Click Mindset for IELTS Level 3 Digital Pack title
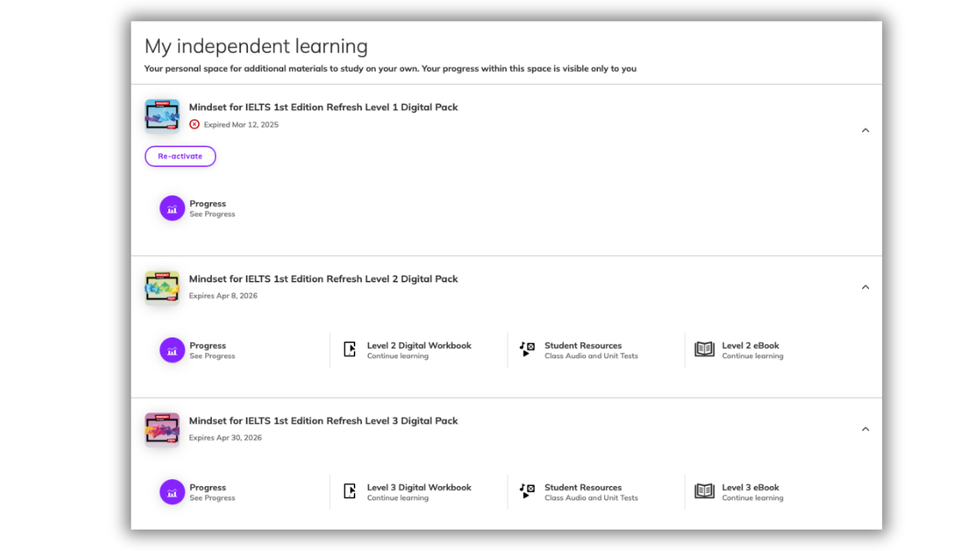980x551 pixels. tap(323, 421)
